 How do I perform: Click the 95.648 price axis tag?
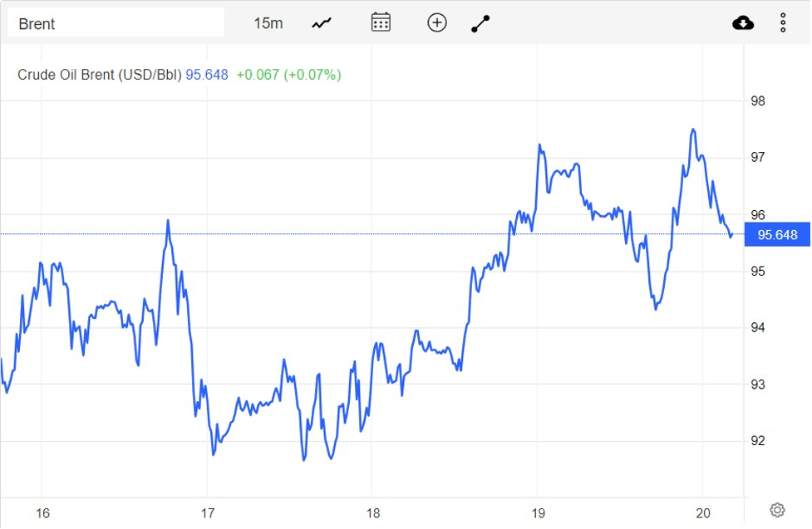click(x=777, y=235)
